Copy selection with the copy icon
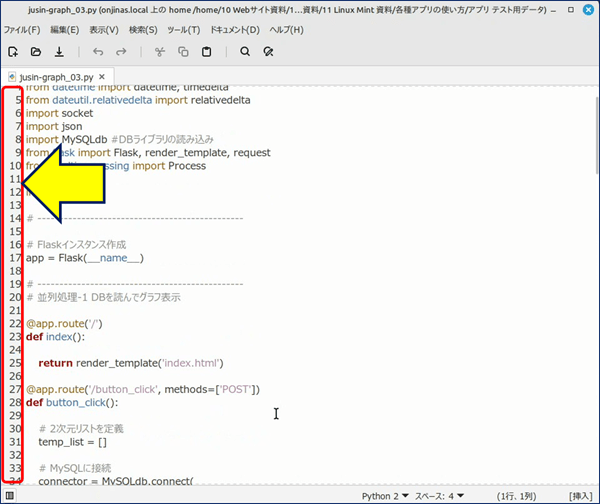Viewport: 600px width, 504px height. click(183, 52)
